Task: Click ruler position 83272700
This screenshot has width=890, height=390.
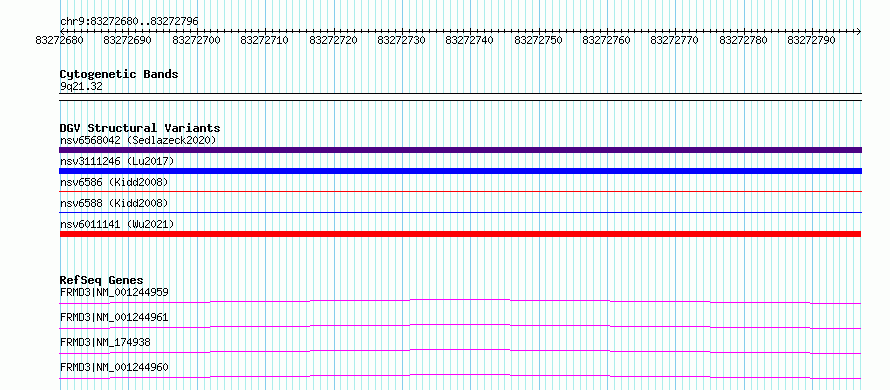Action: 196,40
